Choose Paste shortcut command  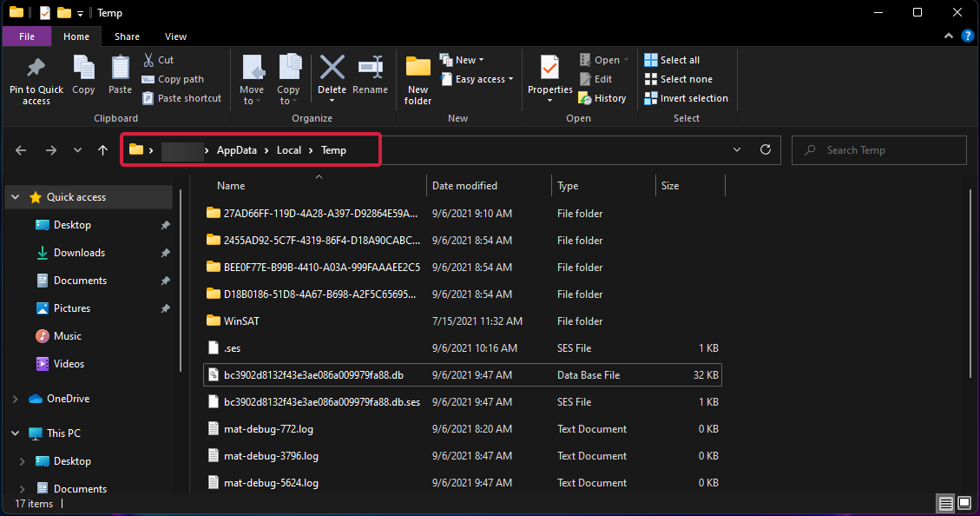[182, 98]
